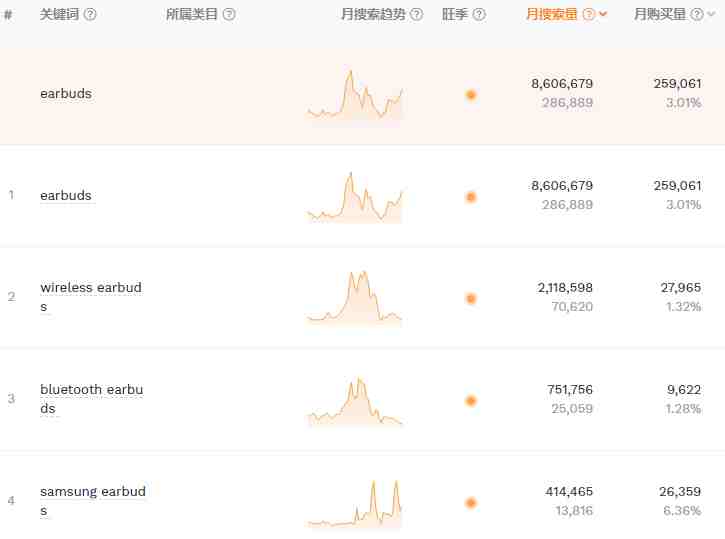Open the earbuds keyword in row 1

(x=66, y=195)
